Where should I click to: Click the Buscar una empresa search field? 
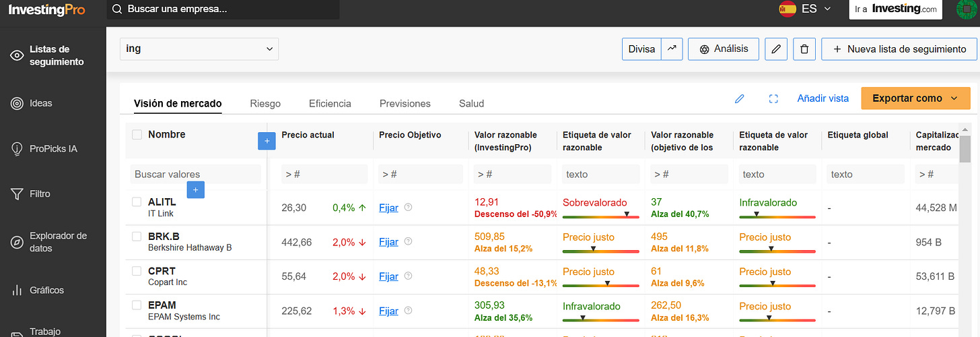coord(223,9)
